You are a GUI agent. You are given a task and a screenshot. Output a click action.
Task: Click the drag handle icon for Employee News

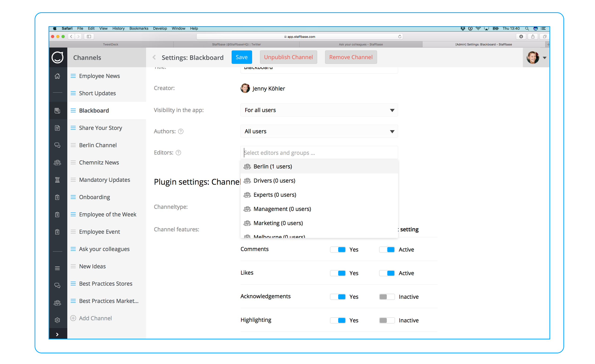click(x=73, y=76)
